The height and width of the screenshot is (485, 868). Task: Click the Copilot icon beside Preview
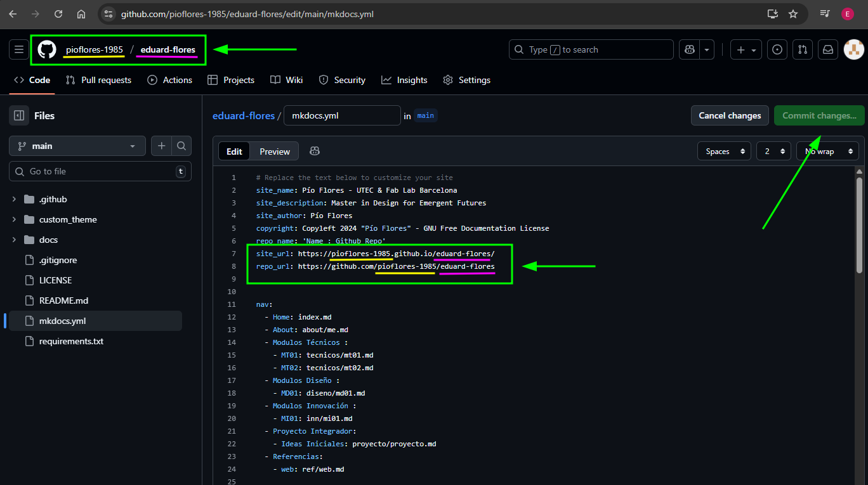tap(314, 151)
